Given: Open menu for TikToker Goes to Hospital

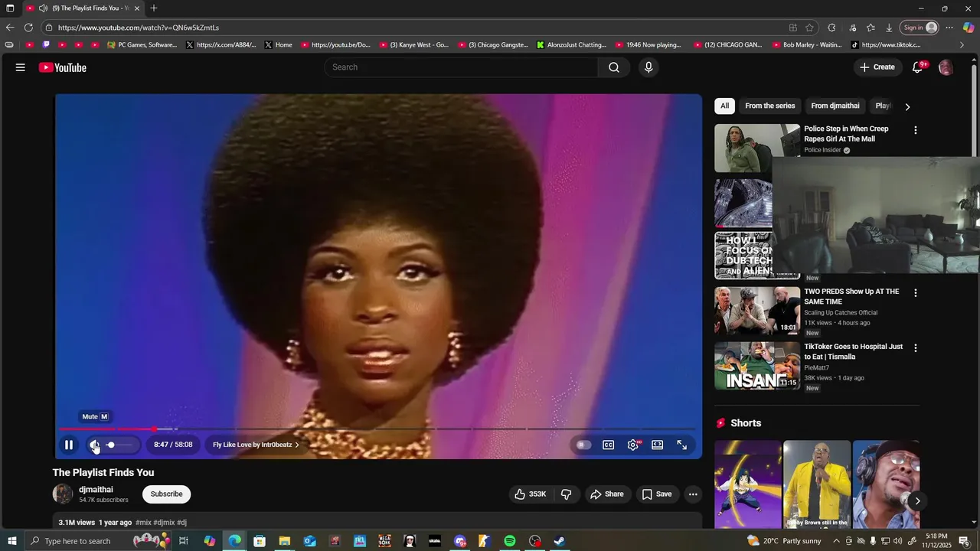Looking at the screenshot, I should [915, 347].
